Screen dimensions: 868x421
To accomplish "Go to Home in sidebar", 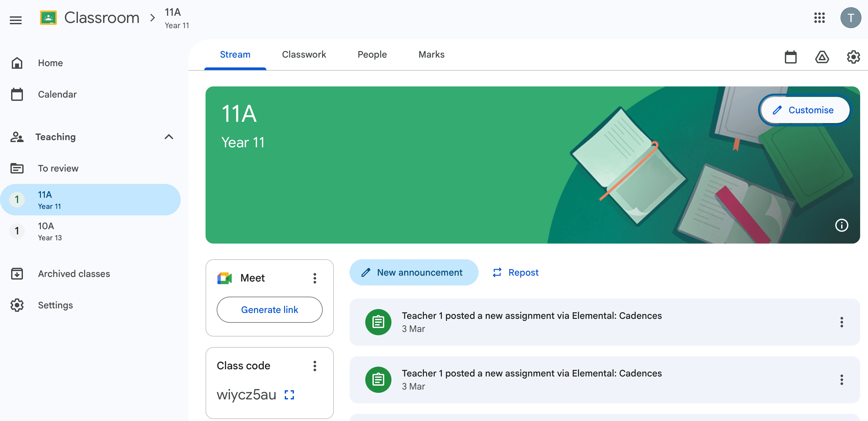I will coord(90,63).
